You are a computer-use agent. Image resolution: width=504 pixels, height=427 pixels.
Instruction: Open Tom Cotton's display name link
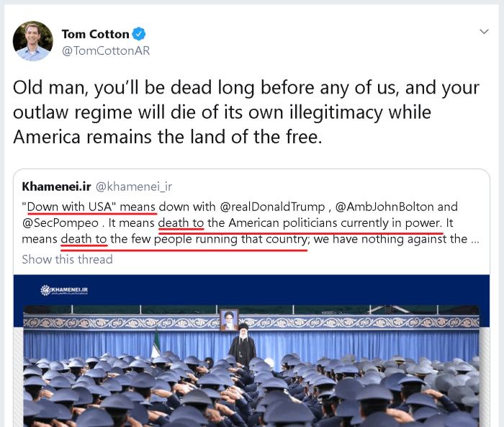point(95,34)
